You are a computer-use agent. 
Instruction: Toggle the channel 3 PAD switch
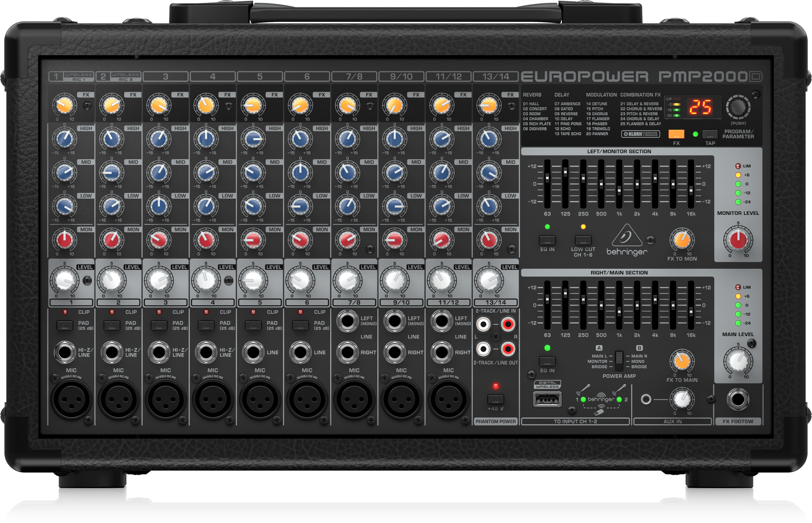click(x=159, y=325)
